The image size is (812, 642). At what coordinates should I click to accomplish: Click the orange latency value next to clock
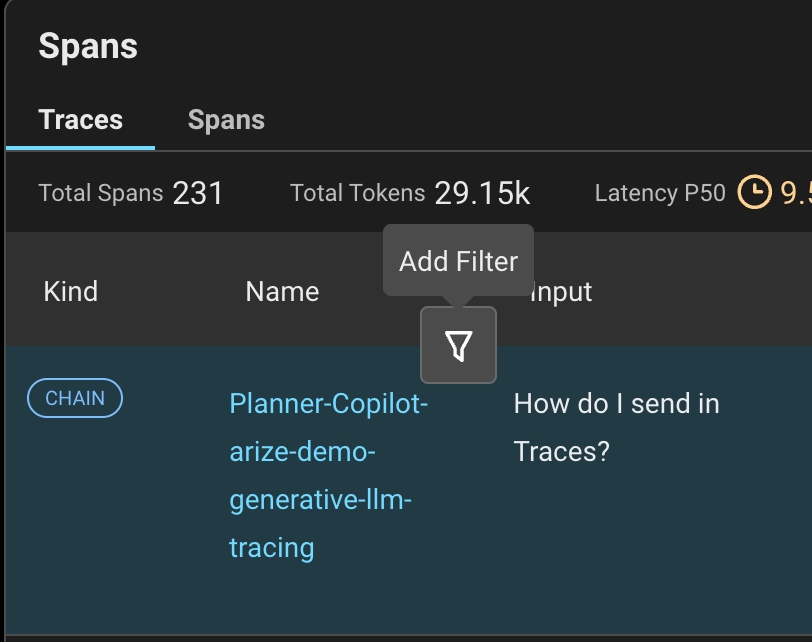[795, 193]
